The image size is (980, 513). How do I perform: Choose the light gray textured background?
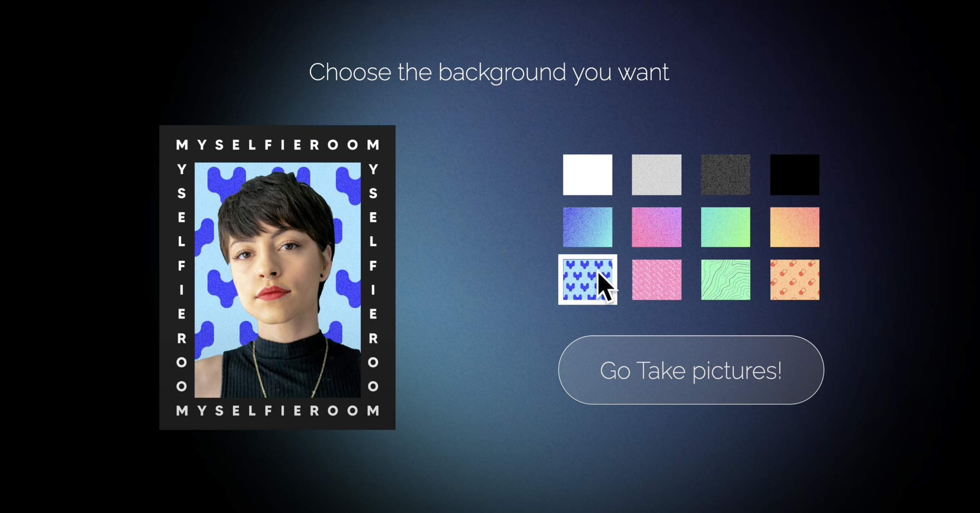pos(657,175)
